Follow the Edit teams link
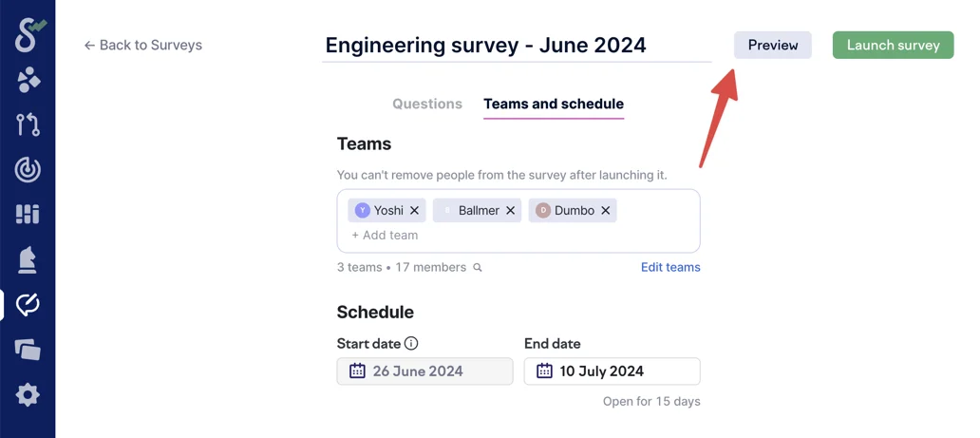 [x=670, y=268]
